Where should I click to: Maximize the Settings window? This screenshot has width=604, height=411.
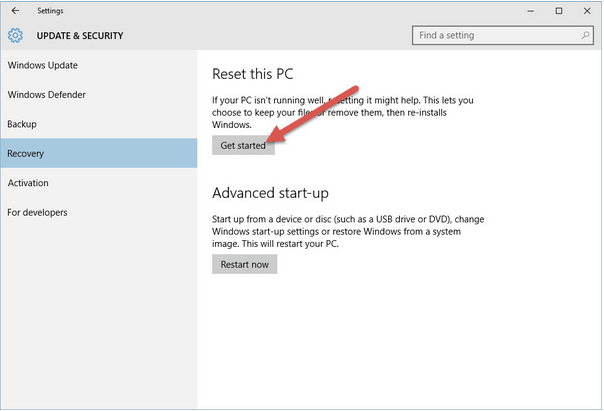559,11
